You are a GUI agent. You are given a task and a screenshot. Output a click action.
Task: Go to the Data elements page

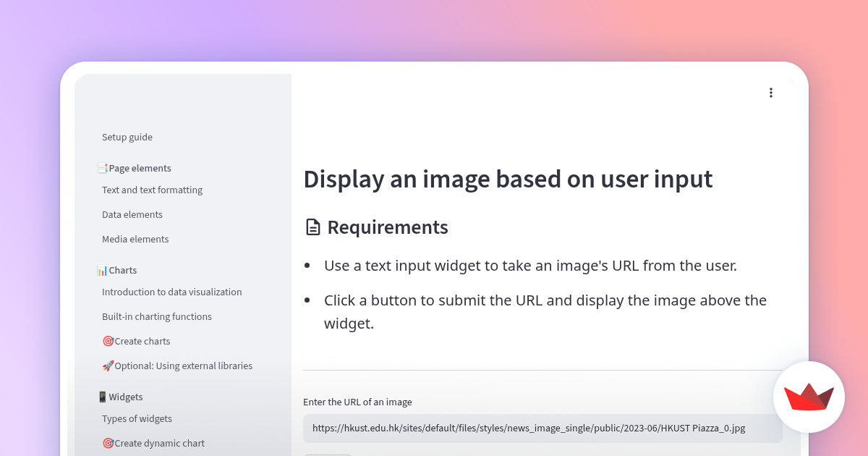pyautogui.click(x=132, y=215)
